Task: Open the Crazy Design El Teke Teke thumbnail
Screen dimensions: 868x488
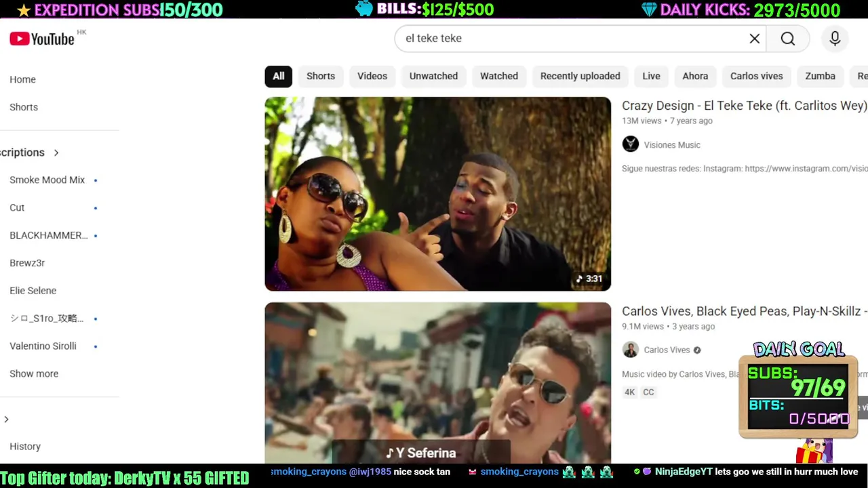Action: [x=437, y=194]
